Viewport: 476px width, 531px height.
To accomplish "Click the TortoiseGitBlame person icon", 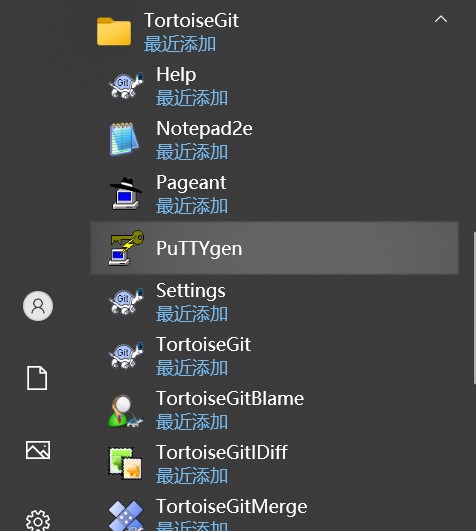I will click(125, 410).
